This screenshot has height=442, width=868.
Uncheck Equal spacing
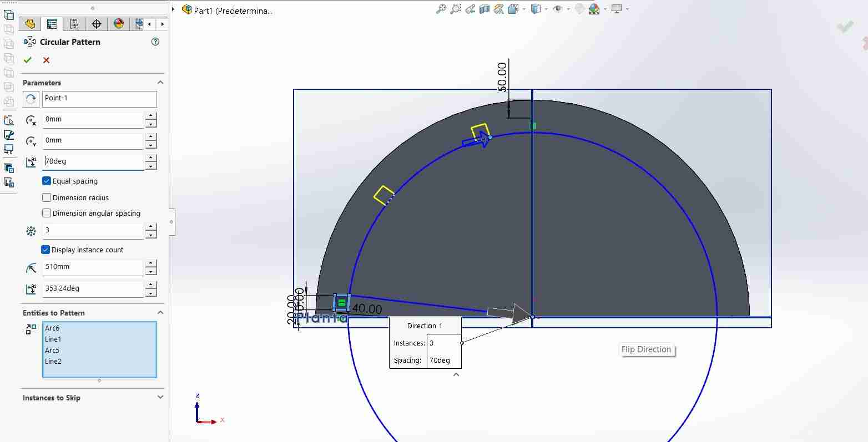click(47, 181)
